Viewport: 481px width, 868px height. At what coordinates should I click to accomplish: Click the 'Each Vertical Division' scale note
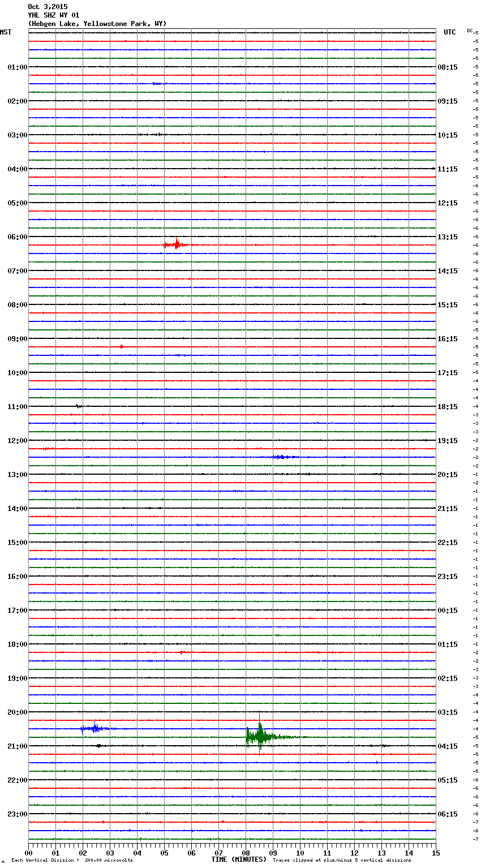coord(72,861)
